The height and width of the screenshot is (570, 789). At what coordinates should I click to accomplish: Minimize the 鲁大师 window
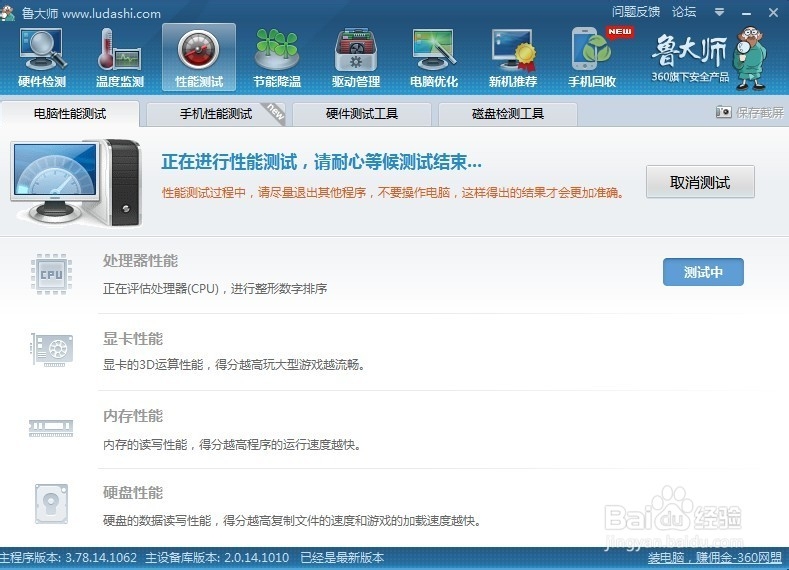click(x=747, y=13)
